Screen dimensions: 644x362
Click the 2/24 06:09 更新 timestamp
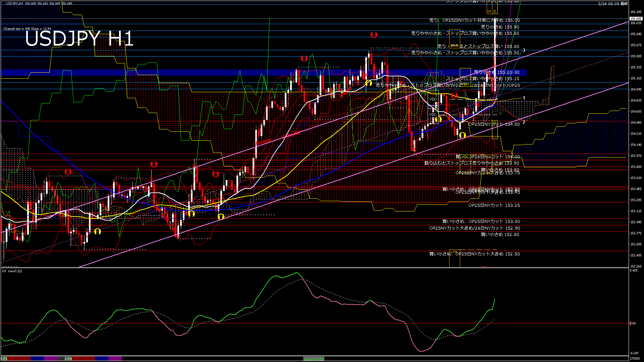(x=613, y=4)
